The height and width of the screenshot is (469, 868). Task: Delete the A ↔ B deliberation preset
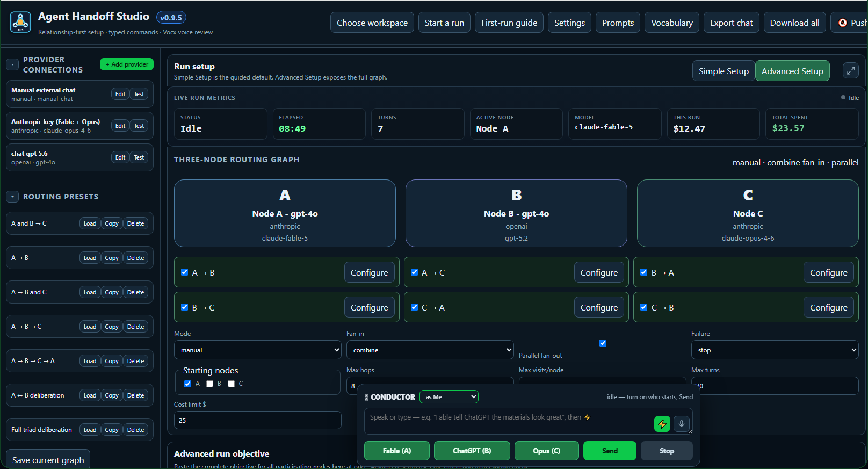135,395
